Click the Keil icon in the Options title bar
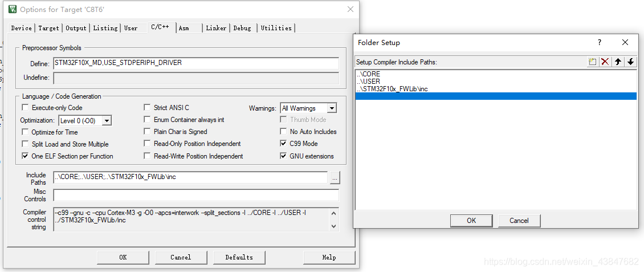This screenshot has width=644, height=272. point(13,9)
